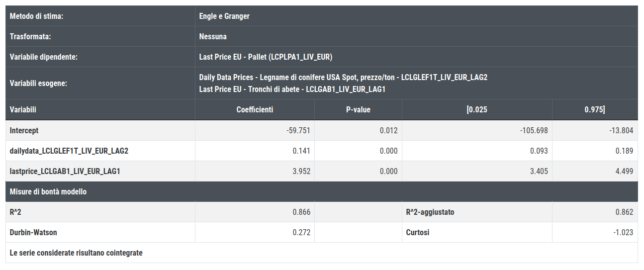The height and width of the screenshot is (270, 644).
Task: Click the lastprice_LCLGAB1_LIV_EUR_LAG1 coefficient 3.952
Action: point(301,172)
